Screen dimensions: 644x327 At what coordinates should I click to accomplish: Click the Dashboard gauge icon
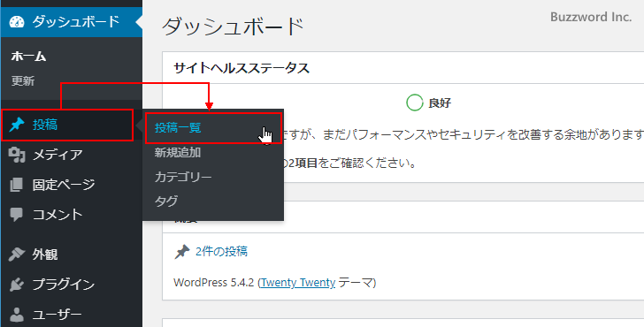pyautogui.click(x=17, y=22)
